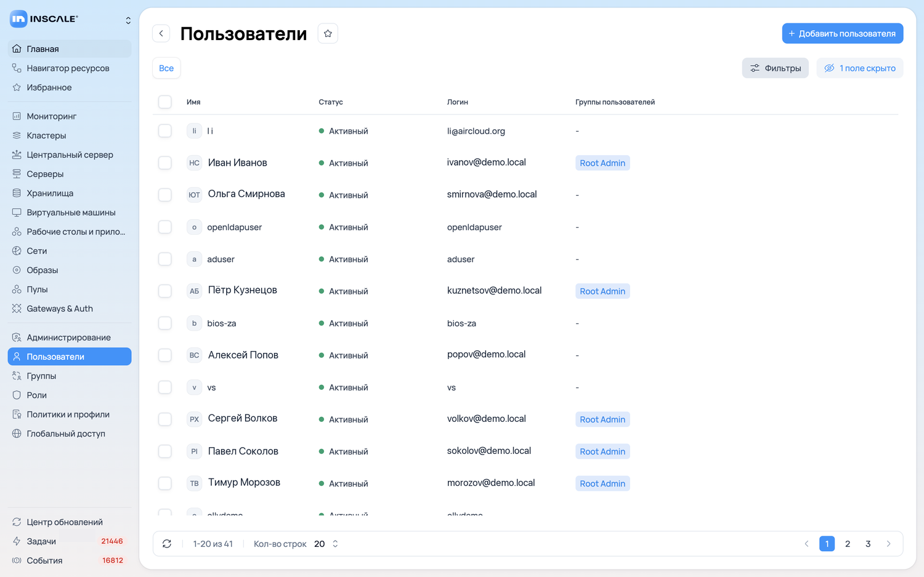Screen dimensions: 924x577
Task: Click Root Admin tag for Тимур Морозов
Action: [x=602, y=483]
